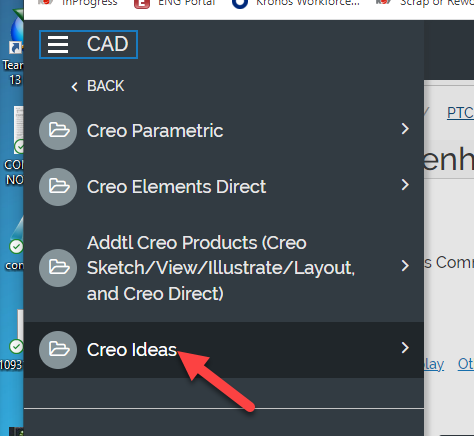Go BACK to the previous menu level
Screen dimensions: 474x436
coord(105,86)
